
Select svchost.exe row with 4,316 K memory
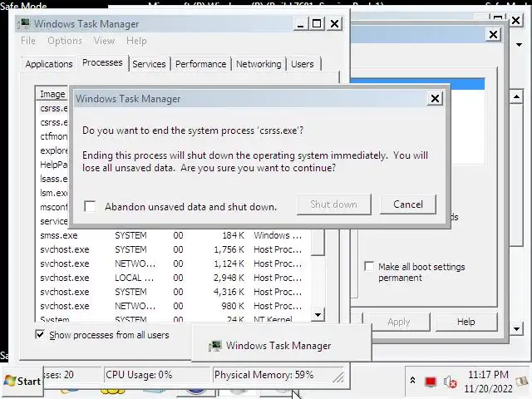pyautogui.click(x=172, y=292)
